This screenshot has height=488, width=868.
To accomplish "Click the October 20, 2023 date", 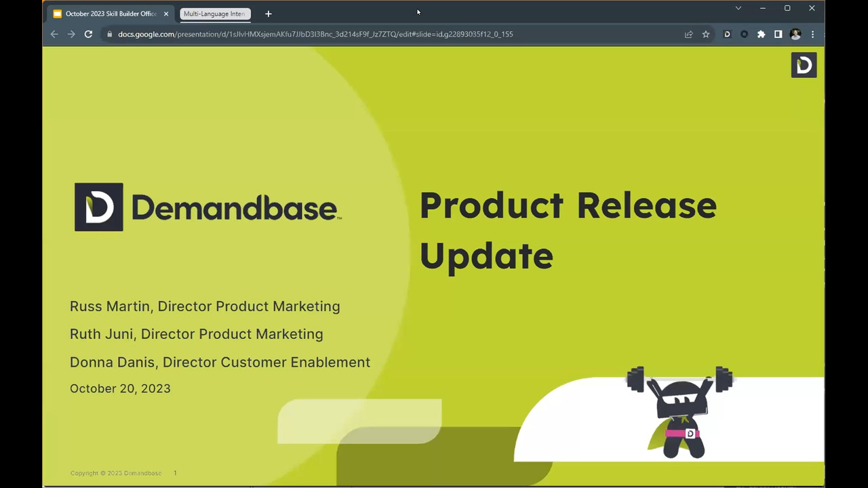I will point(120,388).
